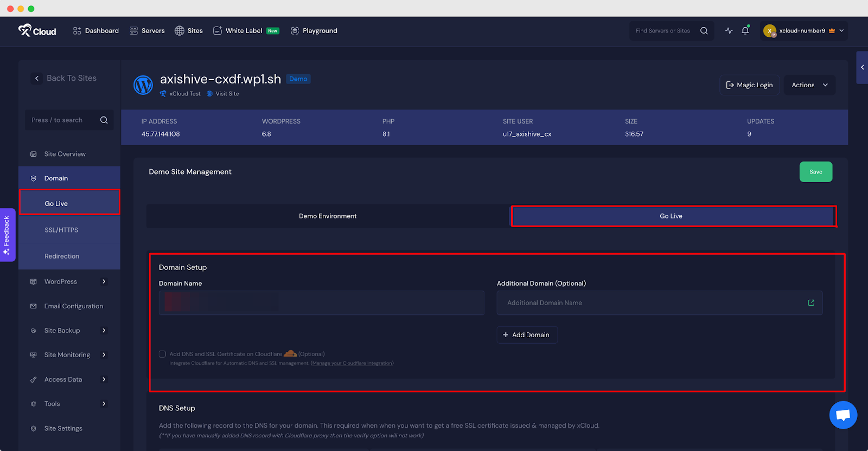The height and width of the screenshot is (451, 868).
Task: Switch to the Demo Environment tab
Action: pyautogui.click(x=328, y=216)
